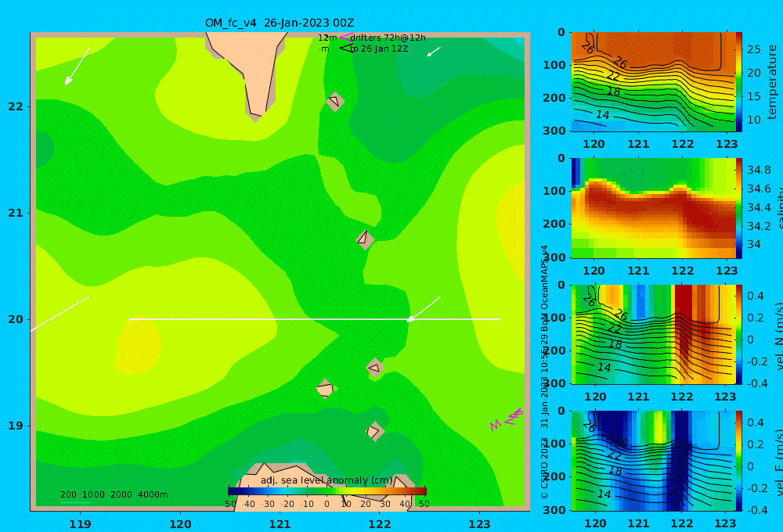Click the island marker near 19.3N 121.5E
The image size is (783, 532).
[x=325, y=389]
